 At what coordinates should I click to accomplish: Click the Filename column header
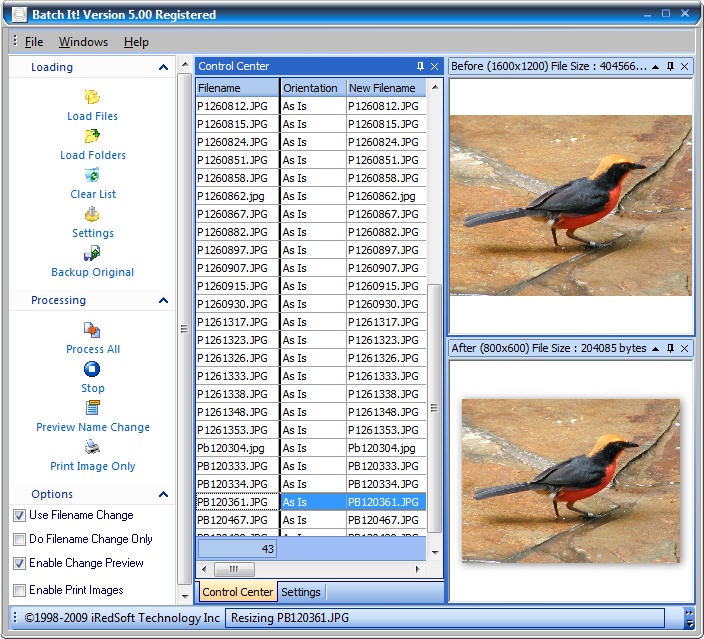point(238,88)
